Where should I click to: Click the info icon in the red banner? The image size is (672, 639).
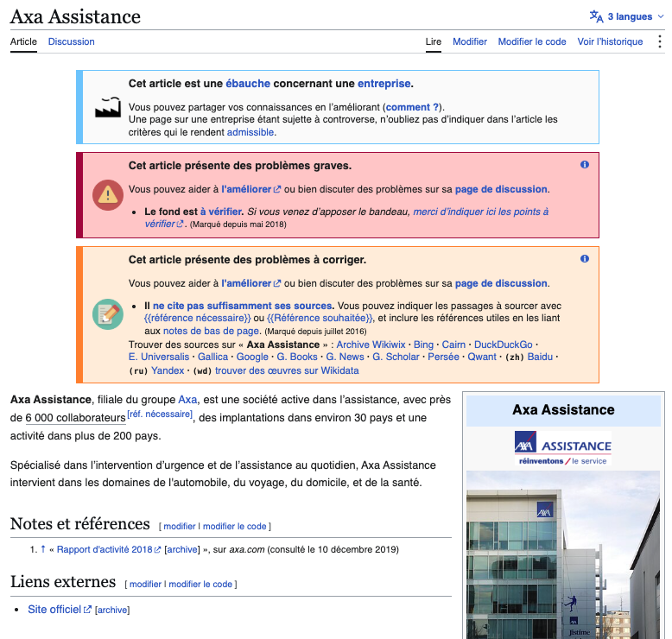click(x=585, y=165)
